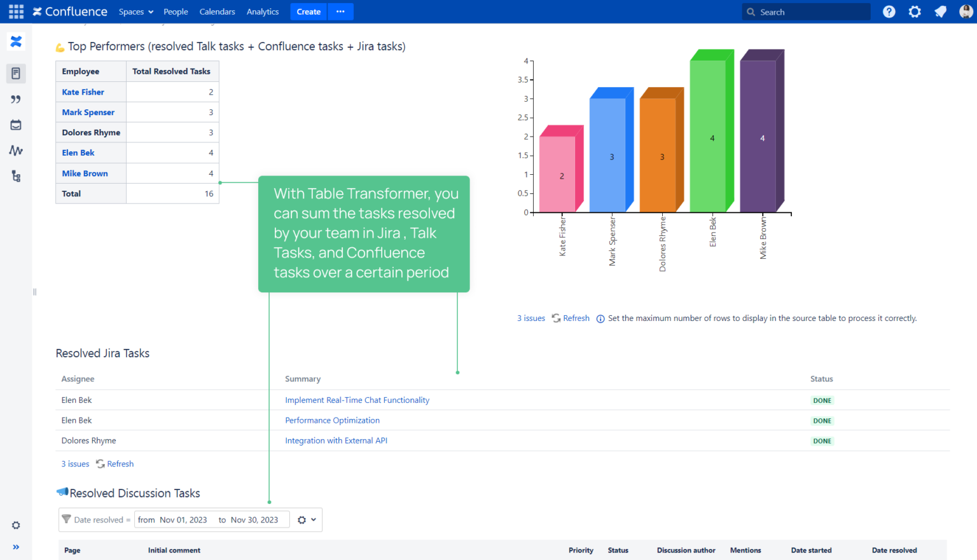977x560 pixels.
Task: Click the quotation marks icon in the sidebar
Action: (x=16, y=99)
